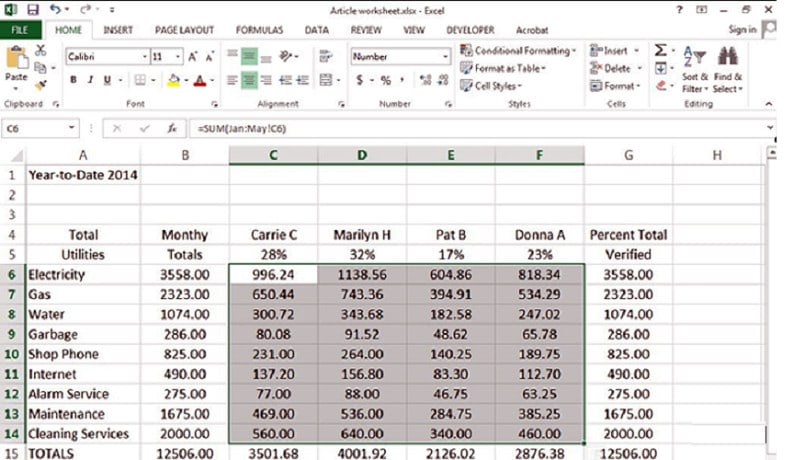This screenshot has width=794, height=460.
Task: Apply the yellow Fill Color swatch
Action: [x=173, y=80]
